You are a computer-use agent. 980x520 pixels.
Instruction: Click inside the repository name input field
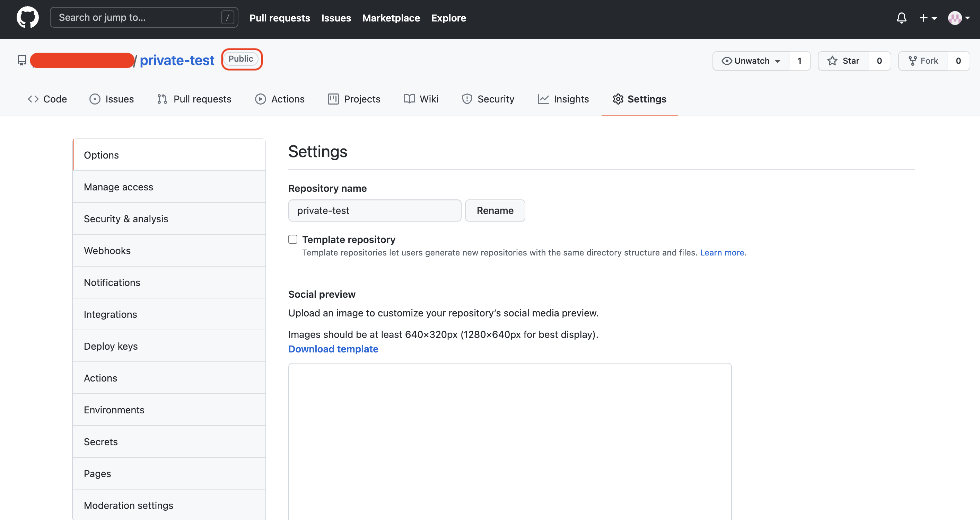(375, 210)
